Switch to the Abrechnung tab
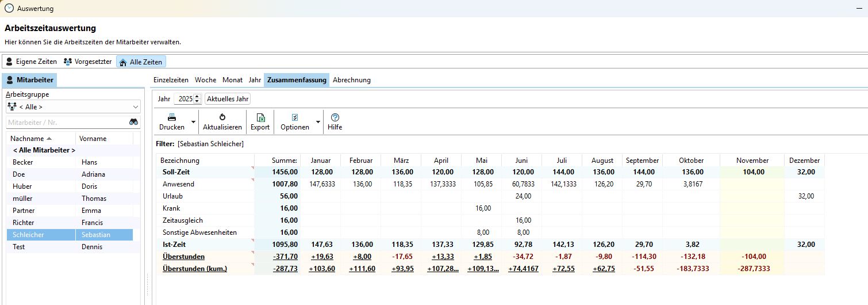 point(351,80)
